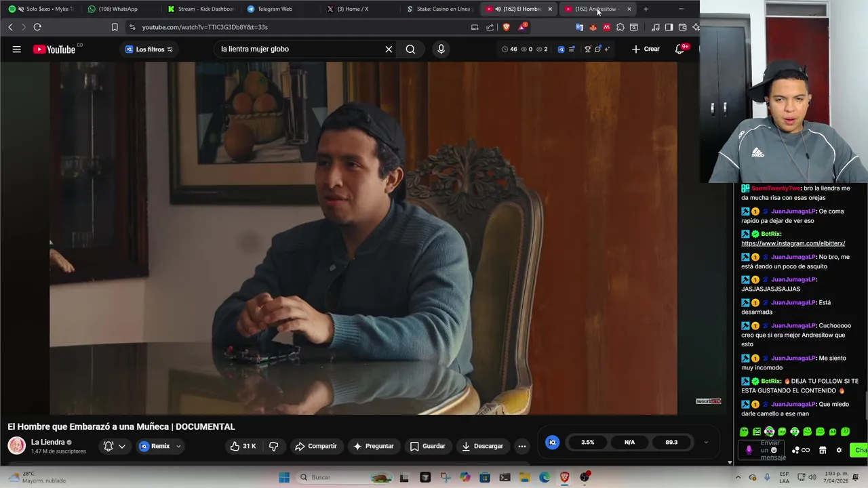Click the vidIQ trophy icon in header

pyautogui.click(x=587, y=49)
